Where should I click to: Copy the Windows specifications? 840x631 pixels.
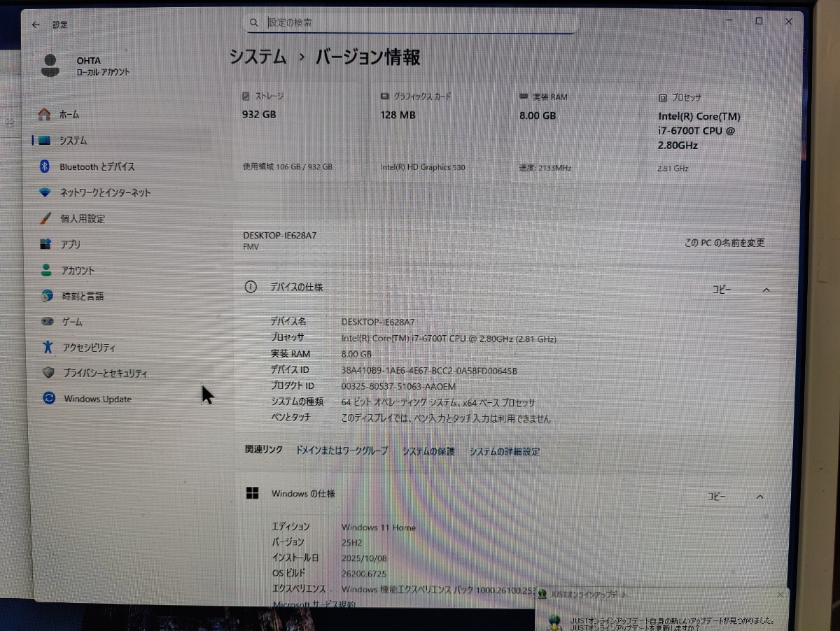pos(715,496)
